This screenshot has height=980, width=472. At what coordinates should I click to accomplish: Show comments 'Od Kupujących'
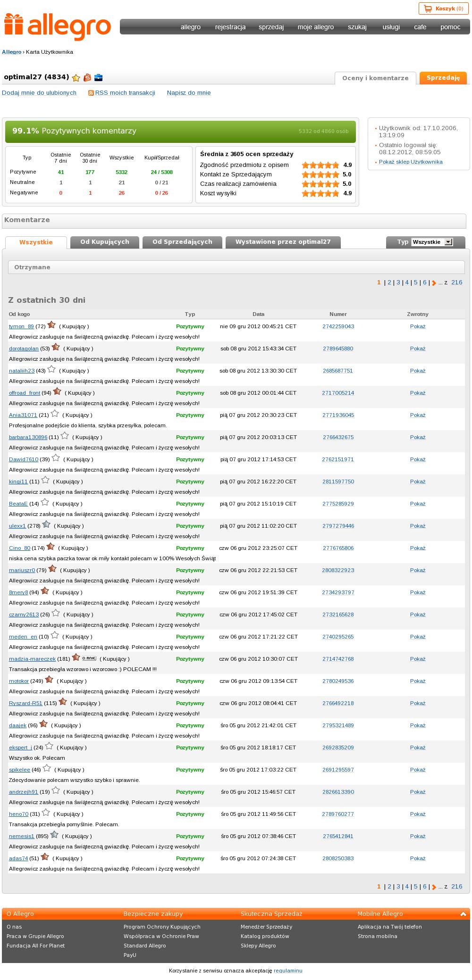105,242
